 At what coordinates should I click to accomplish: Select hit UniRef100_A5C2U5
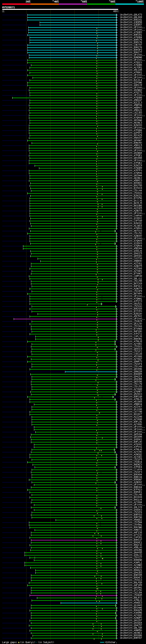click(x=131, y=70)
